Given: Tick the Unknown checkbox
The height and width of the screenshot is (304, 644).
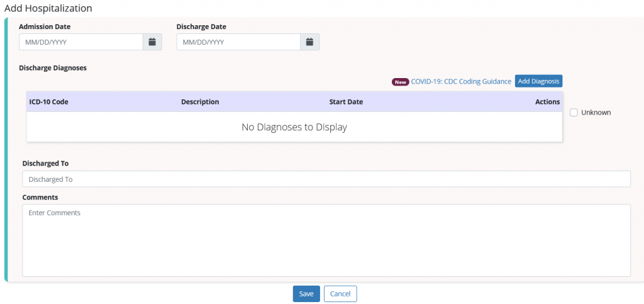Looking at the screenshot, I should (x=574, y=113).
